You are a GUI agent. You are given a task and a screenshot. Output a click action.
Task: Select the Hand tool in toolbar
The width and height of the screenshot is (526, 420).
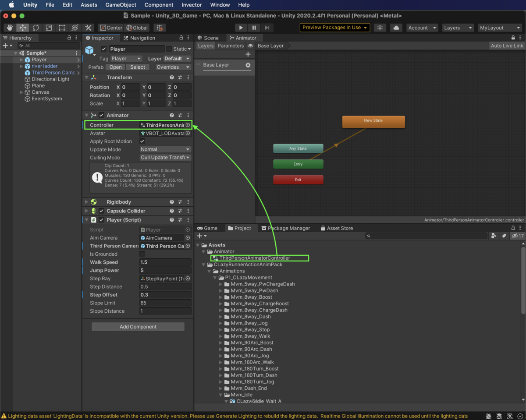click(10, 28)
